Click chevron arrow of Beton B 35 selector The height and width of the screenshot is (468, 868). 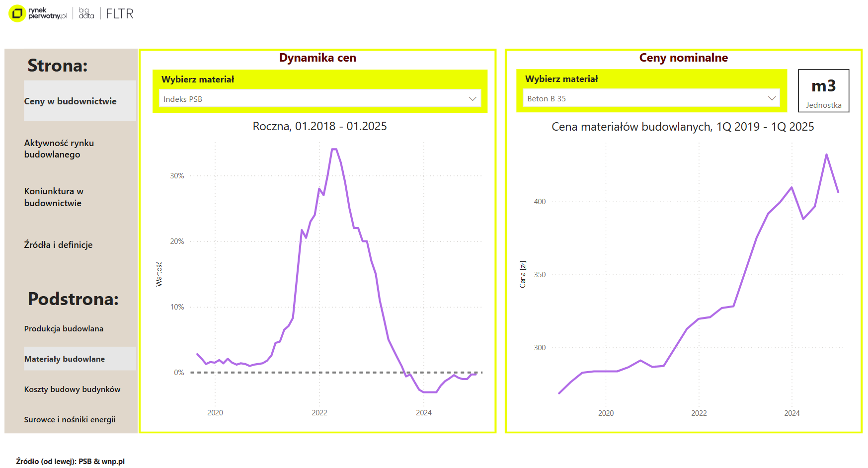click(772, 98)
